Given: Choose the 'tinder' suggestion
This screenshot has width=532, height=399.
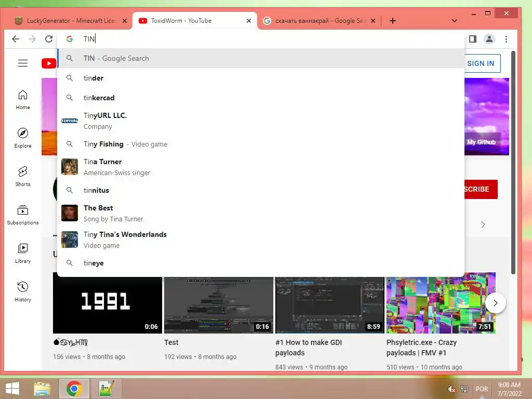Looking at the screenshot, I should [261, 78].
